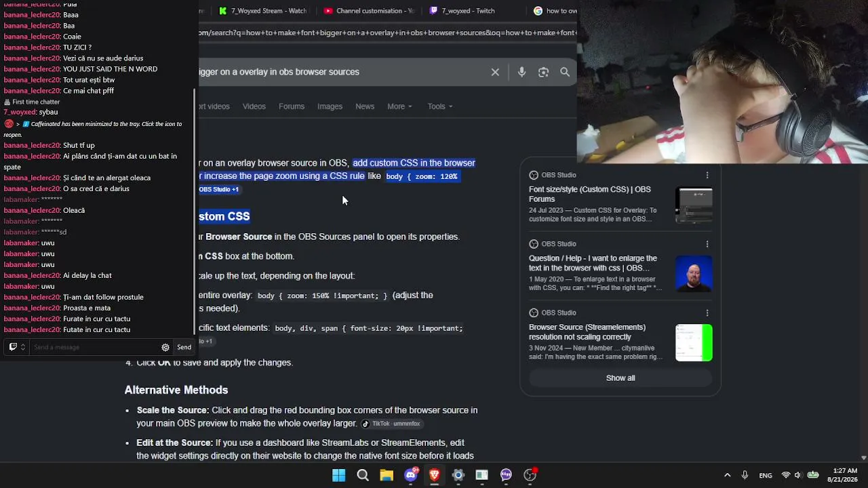This screenshot has height=488, width=868.
Task: Click the 'Alternative Methods' heading
Action: [176, 390]
